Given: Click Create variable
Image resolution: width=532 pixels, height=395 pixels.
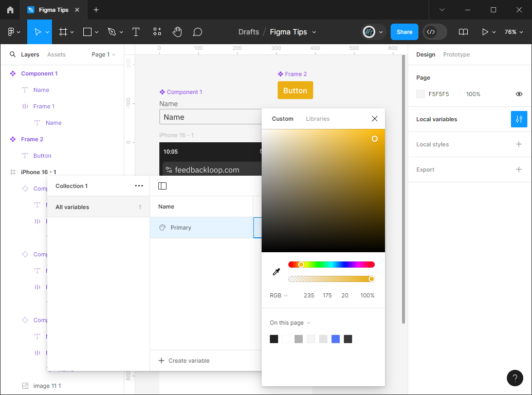Looking at the screenshot, I should click(184, 361).
